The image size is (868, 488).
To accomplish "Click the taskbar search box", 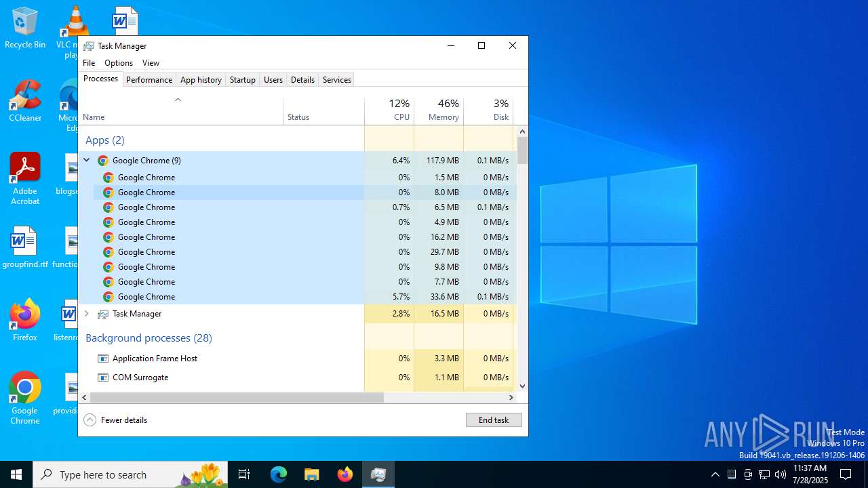I will point(131,474).
